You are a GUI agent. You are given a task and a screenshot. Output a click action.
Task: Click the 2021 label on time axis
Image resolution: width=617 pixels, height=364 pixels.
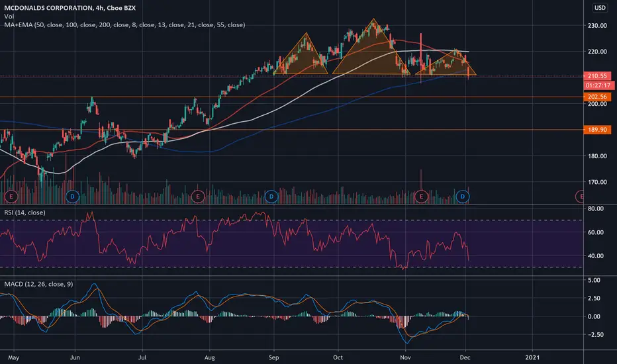[x=532, y=357]
